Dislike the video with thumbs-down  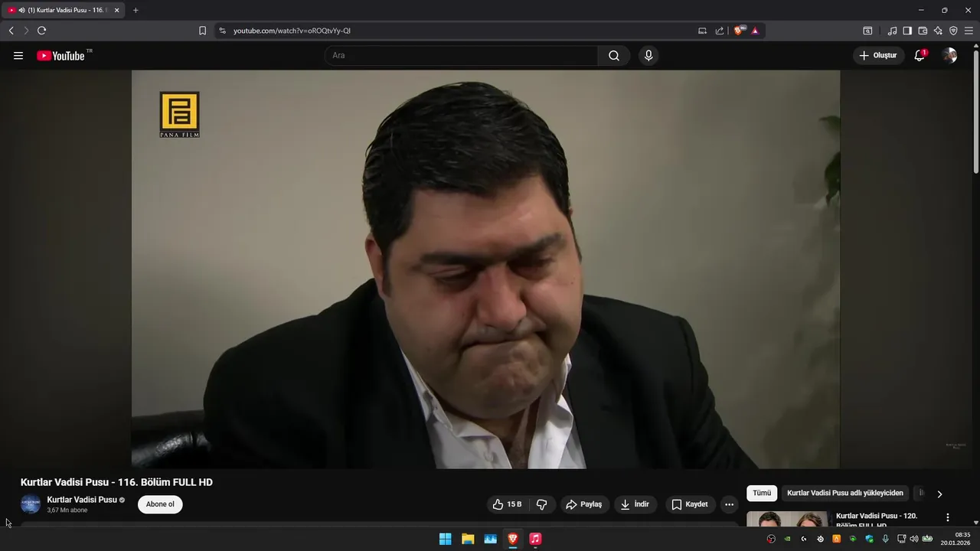click(542, 504)
